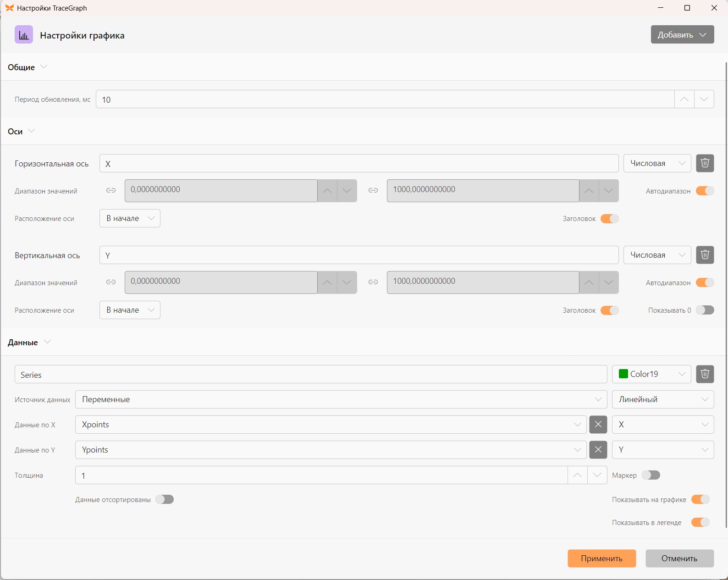Viewport: 728px width, 580px height.
Task: Decrease horizontal axis minimum value
Action: click(347, 191)
